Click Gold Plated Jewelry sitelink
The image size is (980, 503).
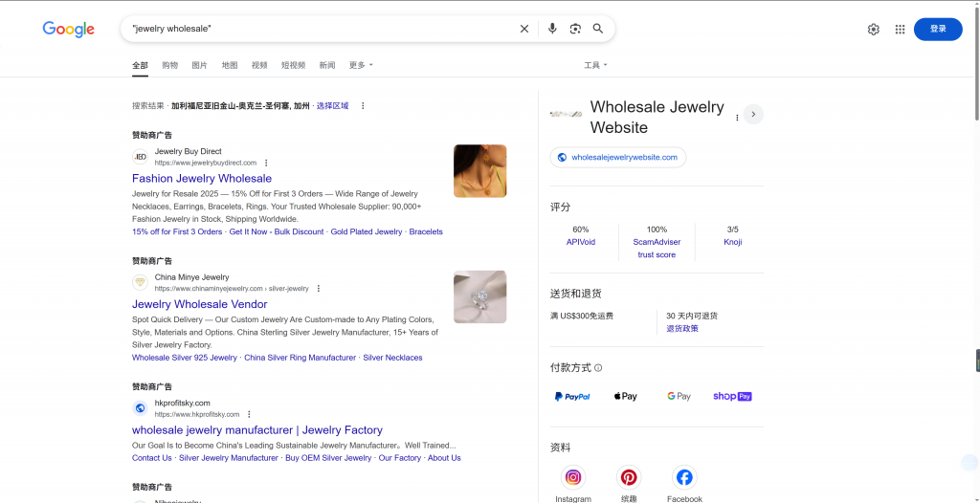(x=367, y=231)
